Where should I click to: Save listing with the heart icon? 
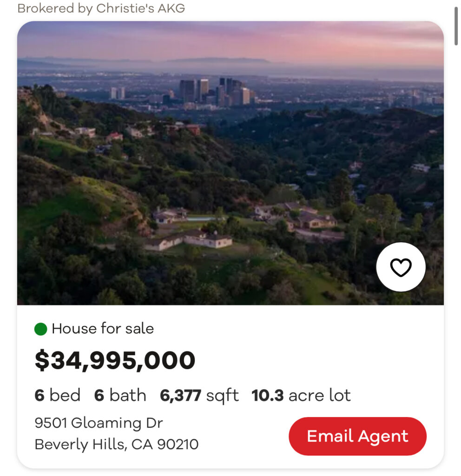[401, 267]
